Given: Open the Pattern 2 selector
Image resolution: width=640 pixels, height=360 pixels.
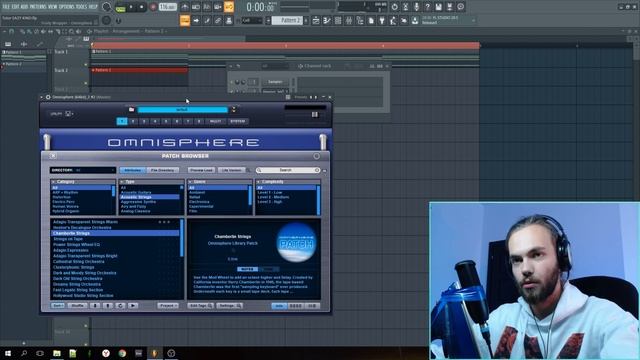Looking at the screenshot, I should point(288,20).
